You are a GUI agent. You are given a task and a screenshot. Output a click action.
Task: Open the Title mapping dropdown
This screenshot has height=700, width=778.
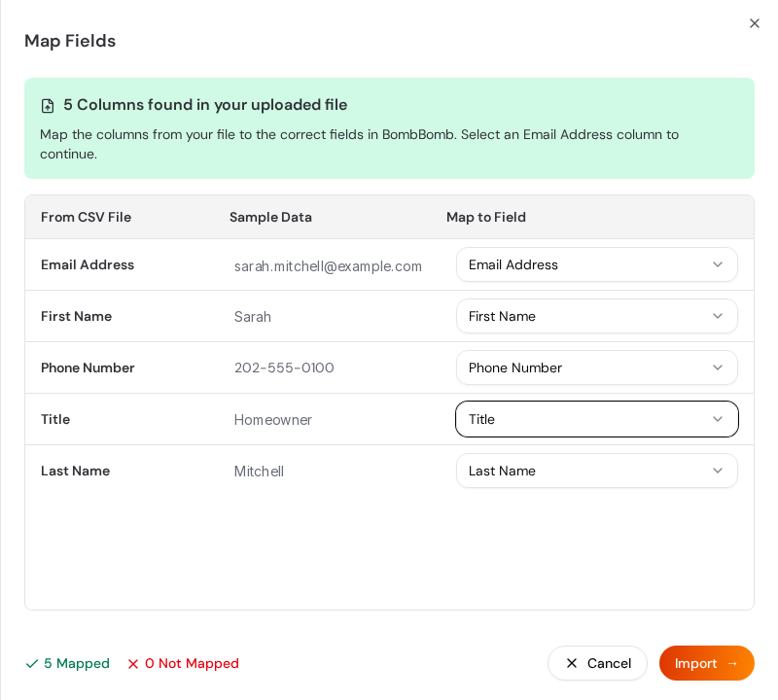tap(596, 419)
